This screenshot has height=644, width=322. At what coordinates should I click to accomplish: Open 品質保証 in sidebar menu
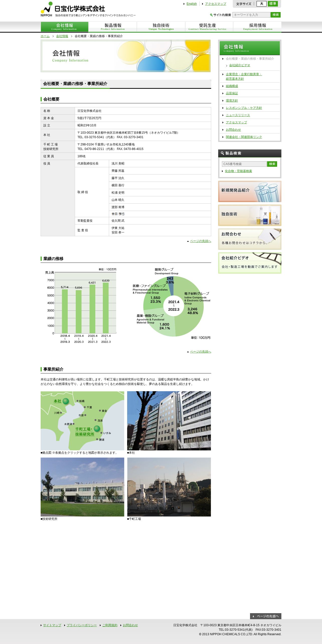(232, 93)
